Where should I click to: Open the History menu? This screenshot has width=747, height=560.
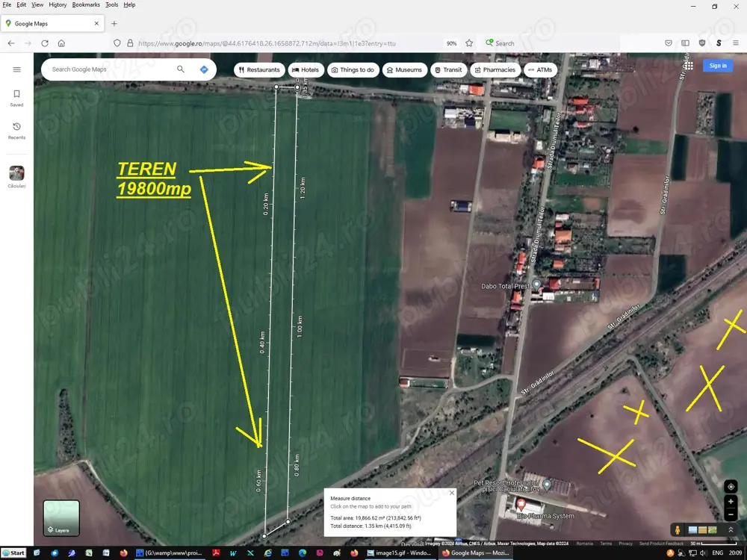58,4
